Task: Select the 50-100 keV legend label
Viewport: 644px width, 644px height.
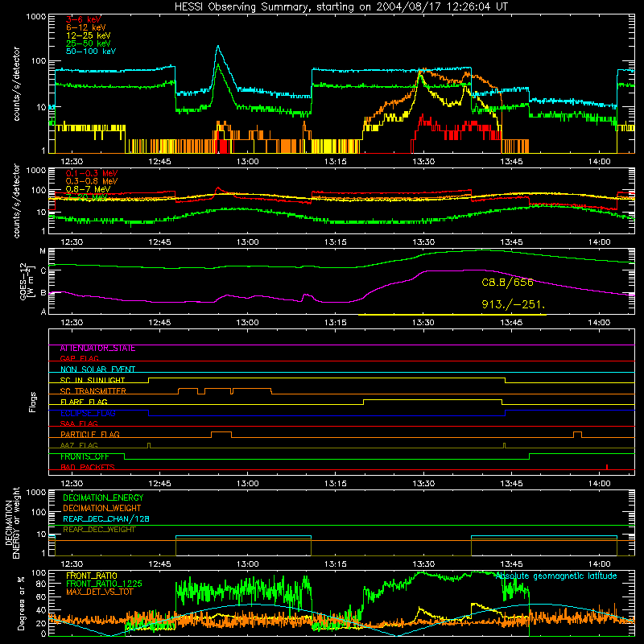Action: coord(91,52)
